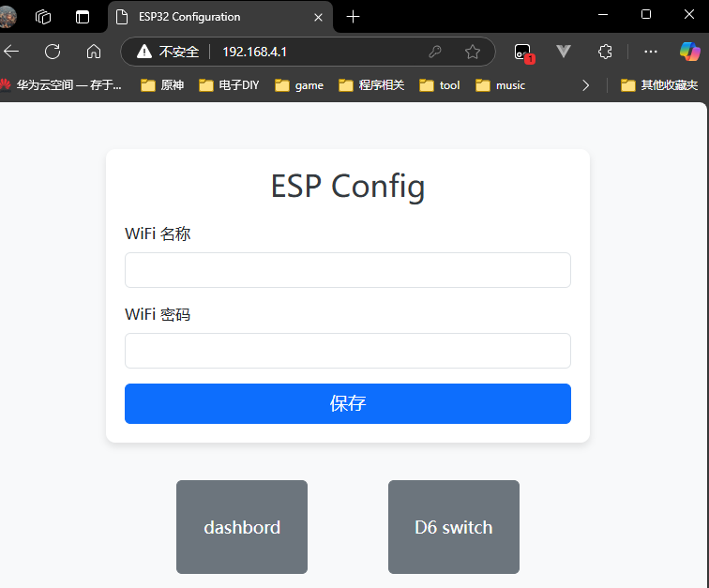709x588 pixels.
Task: Open browser settings and more menu
Action: click(x=651, y=52)
